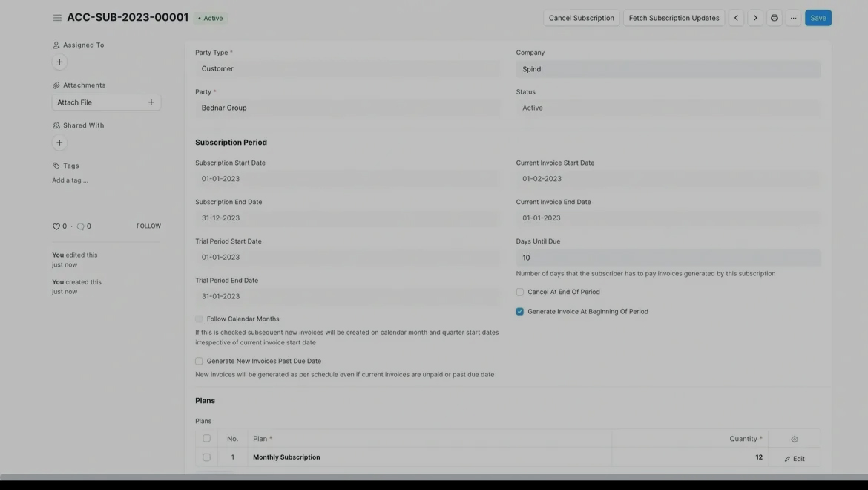
Task: Check Follow Calendar Months option
Action: [199, 319]
